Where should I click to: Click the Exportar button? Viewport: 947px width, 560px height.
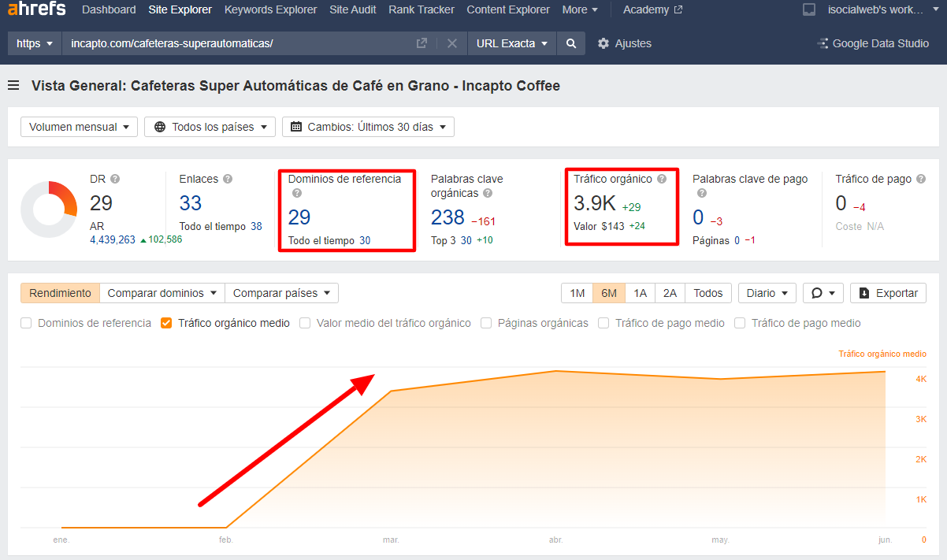[x=888, y=293]
